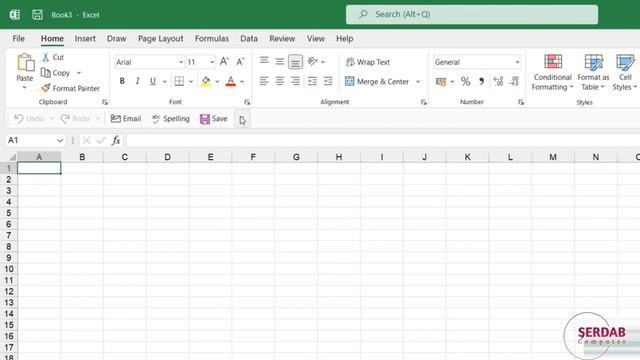Run the Spelling check button

171,119
